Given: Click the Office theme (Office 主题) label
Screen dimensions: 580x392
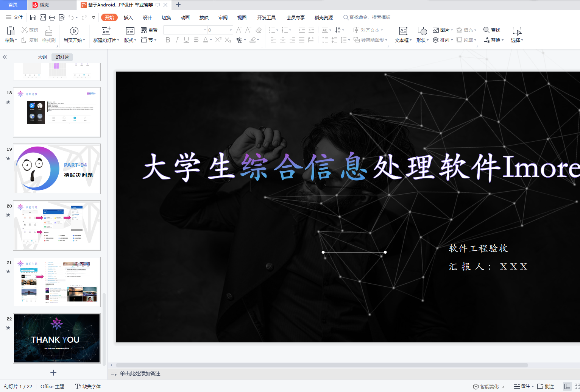Looking at the screenshot, I should (52, 386).
